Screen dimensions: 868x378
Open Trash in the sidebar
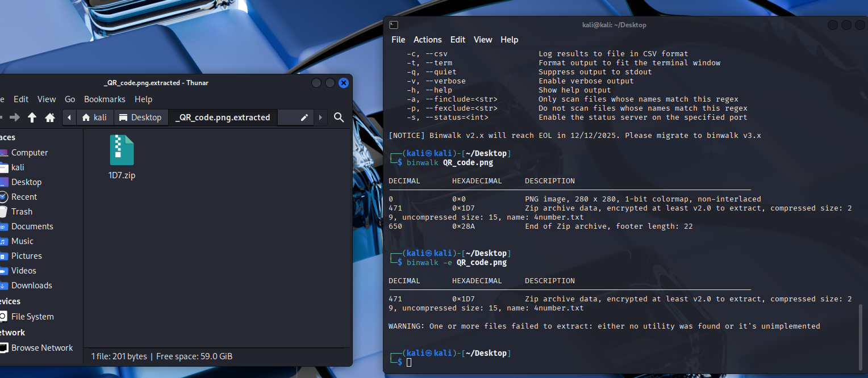[22, 212]
